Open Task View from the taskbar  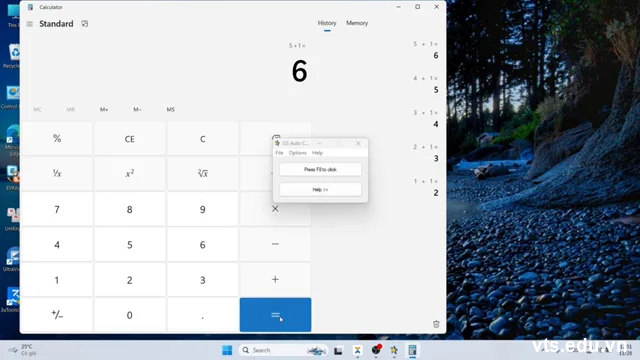point(338,350)
